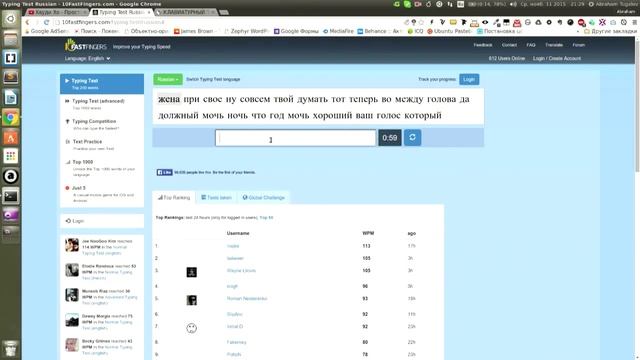The height and width of the screenshot is (360, 640).
Task: Open the Forum link in header
Action: pyautogui.click(x=578, y=45)
